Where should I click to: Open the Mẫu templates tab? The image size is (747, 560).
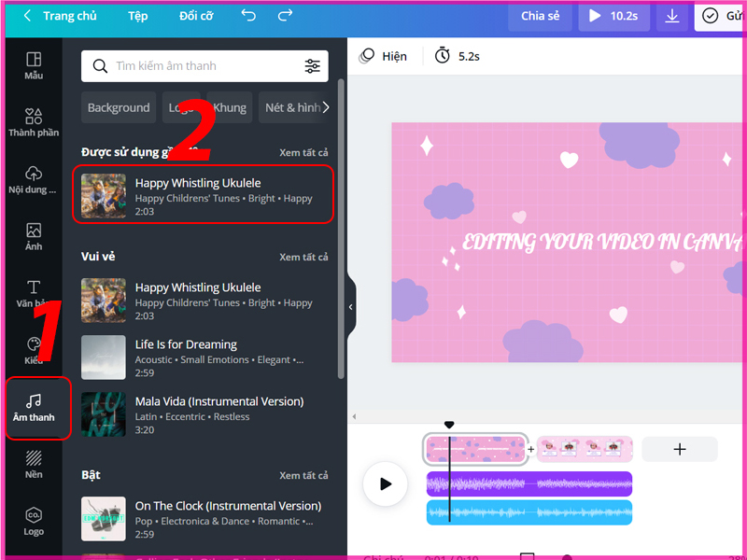(34, 65)
